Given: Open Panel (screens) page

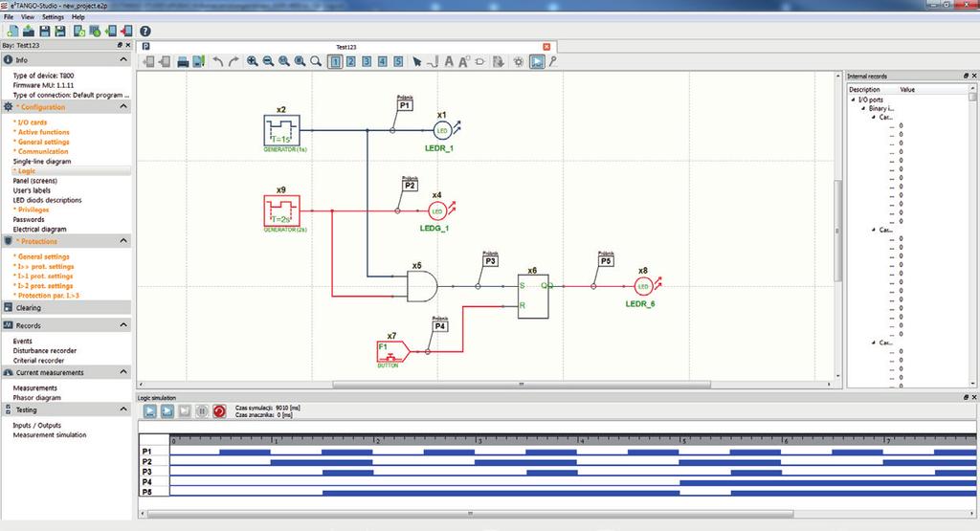Looking at the screenshot, I should pyautogui.click(x=35, y=181).
